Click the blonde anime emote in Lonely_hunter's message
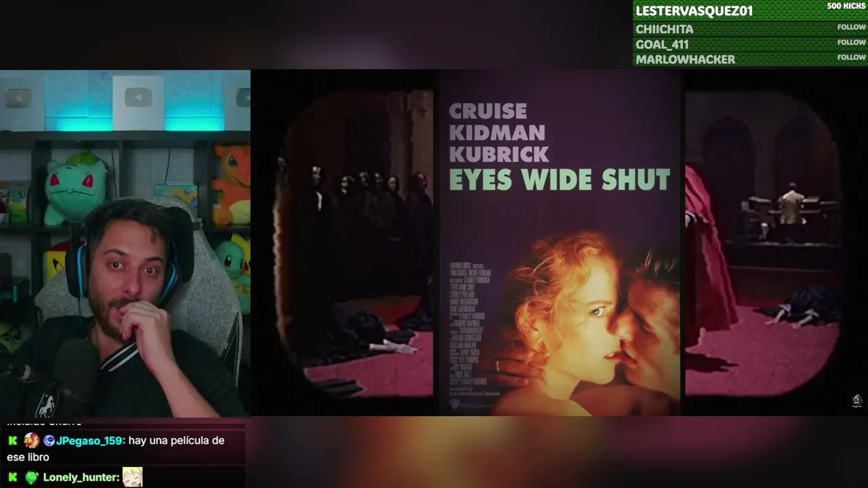Viewport: 868px width, 488px height. 132,477
